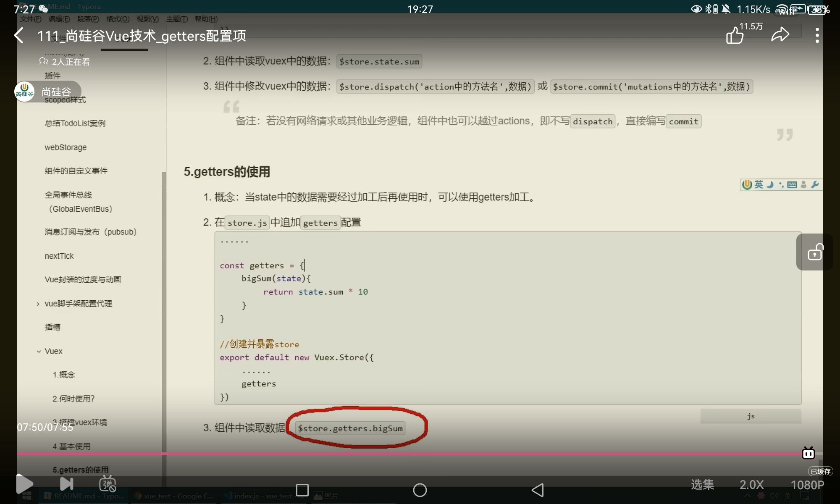Like the video with thumbs-up icon

735,36
